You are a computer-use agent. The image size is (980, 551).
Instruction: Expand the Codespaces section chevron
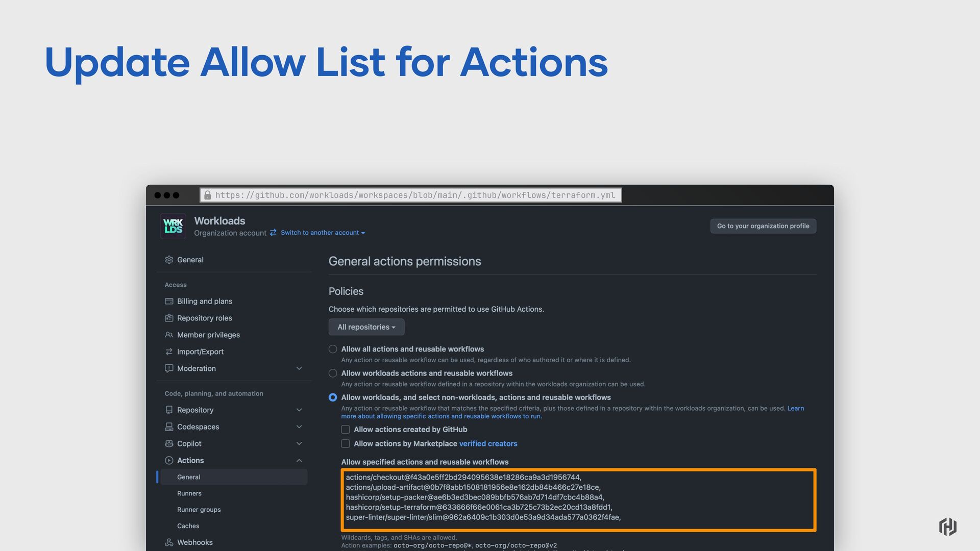[299, 427]
